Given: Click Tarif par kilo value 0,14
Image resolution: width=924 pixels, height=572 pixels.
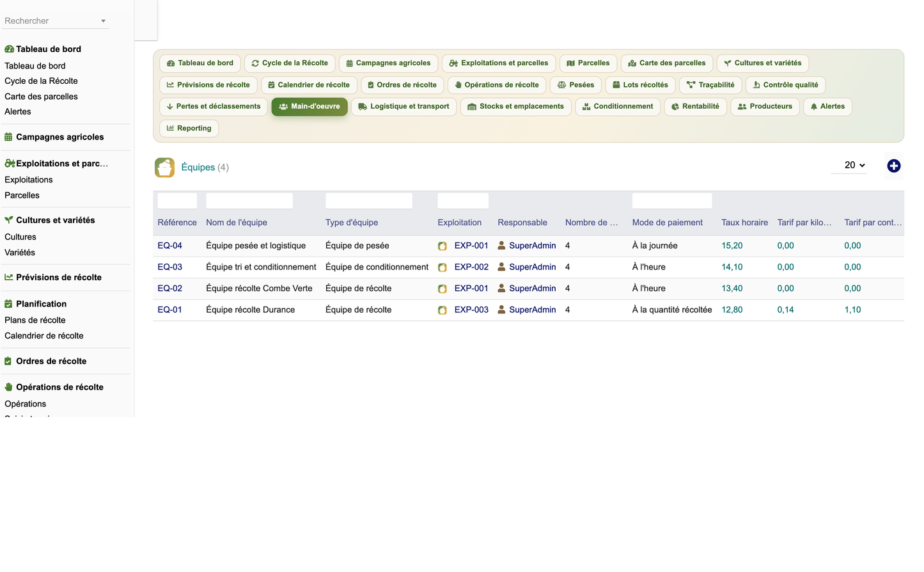Looking at the screenshot, I should click(786, 310).
